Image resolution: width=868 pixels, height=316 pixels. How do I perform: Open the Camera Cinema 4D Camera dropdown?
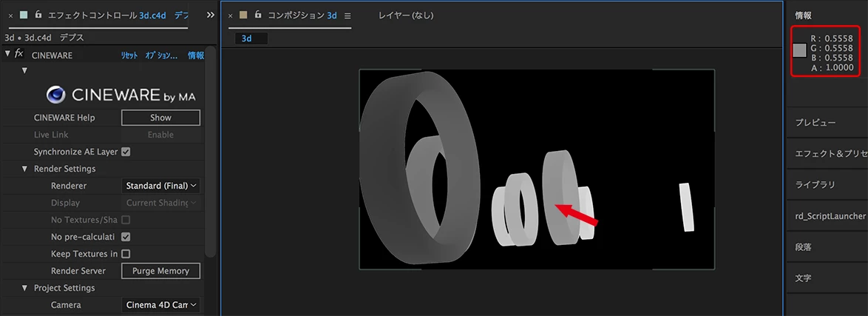click(x=160, y=305)
